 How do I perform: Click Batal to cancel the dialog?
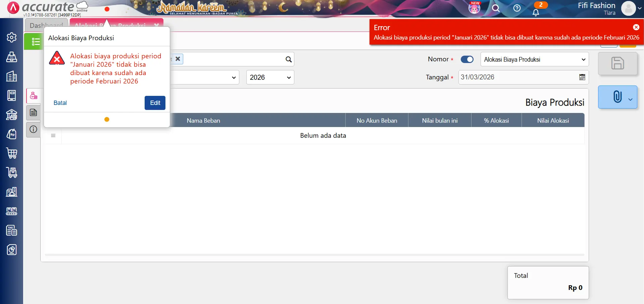point(60,103)
